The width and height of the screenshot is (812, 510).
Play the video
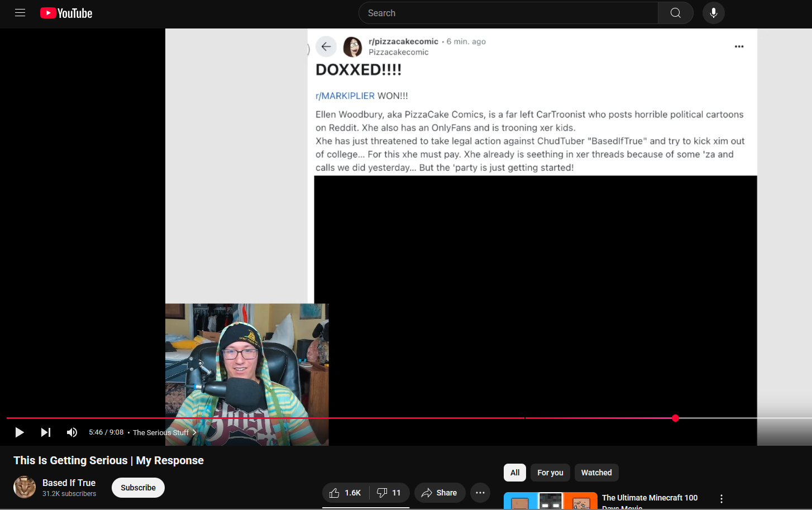point(20,432)
